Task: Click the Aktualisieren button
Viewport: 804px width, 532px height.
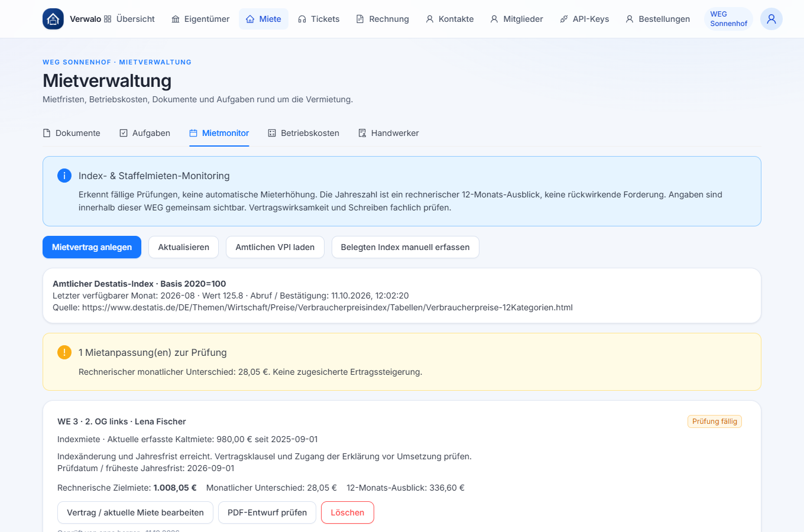Action: tap(183, 247)
